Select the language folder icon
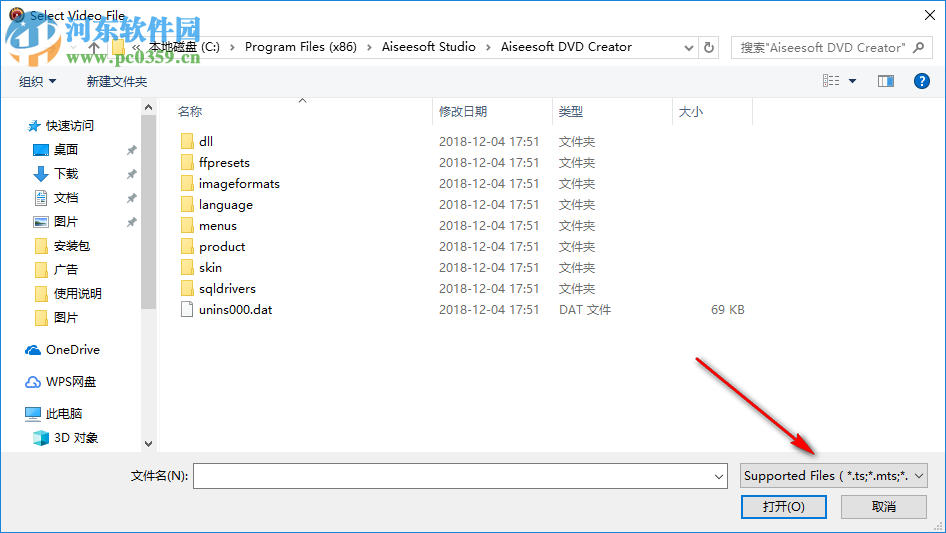Screen dimensions: 946x533 pos(187,205)
